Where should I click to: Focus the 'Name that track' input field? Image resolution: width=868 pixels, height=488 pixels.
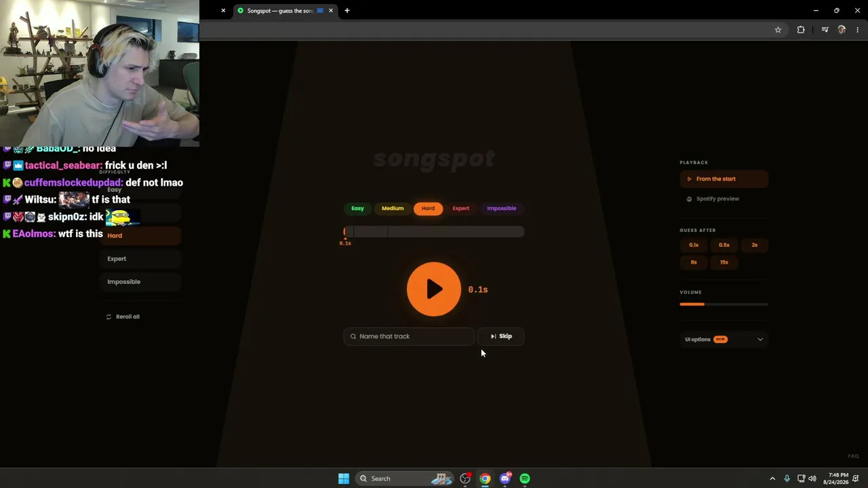[x=409, y=336]
